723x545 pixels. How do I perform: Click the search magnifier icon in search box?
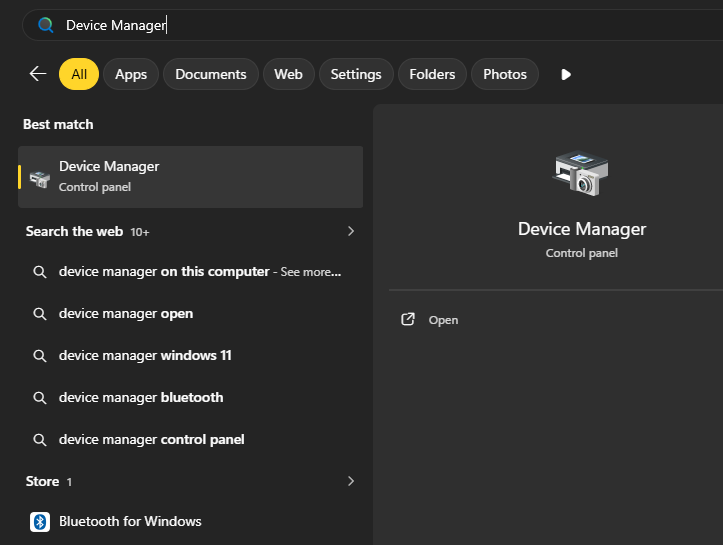[x=45, y=25]
